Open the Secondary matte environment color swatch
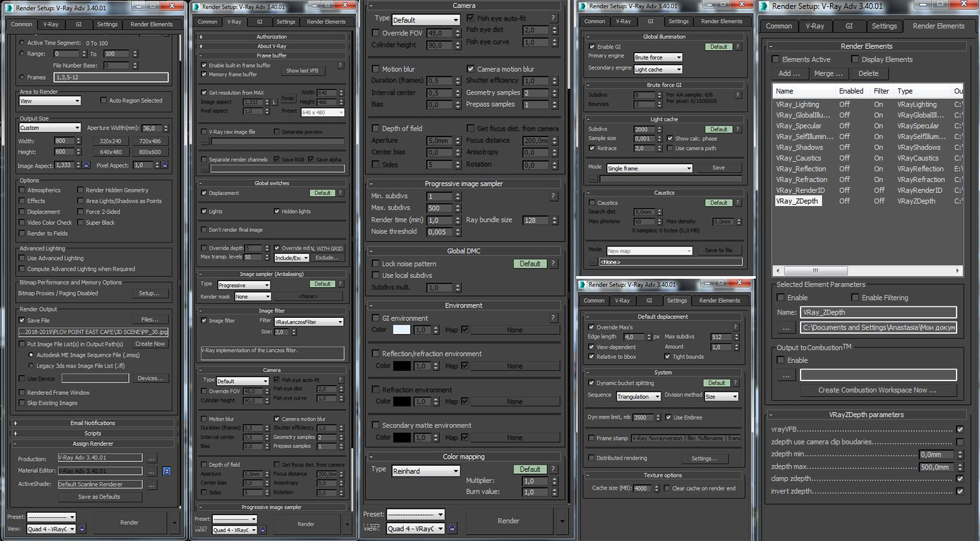Screen dimensions: 980x541 [402, 437]
